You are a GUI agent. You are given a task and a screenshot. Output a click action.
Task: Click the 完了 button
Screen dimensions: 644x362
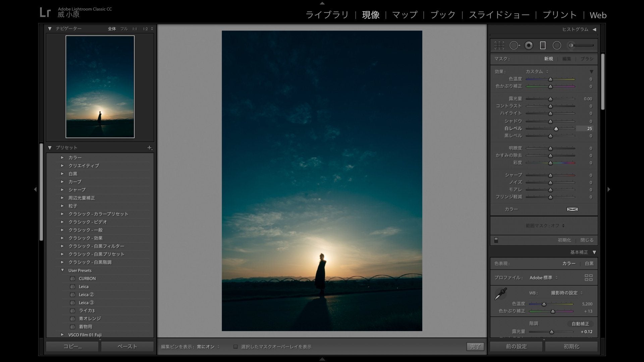coord(475,347)
